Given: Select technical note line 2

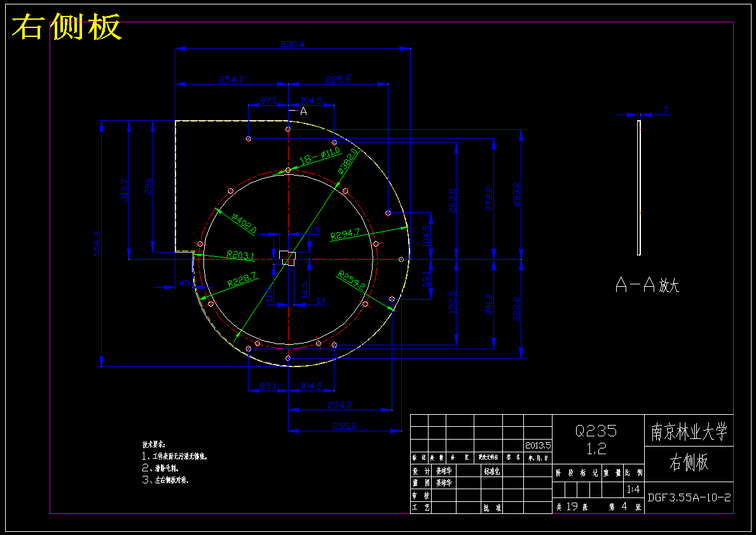Looking at the screenshot, I should pyautogui.click(x=161, y=468).
